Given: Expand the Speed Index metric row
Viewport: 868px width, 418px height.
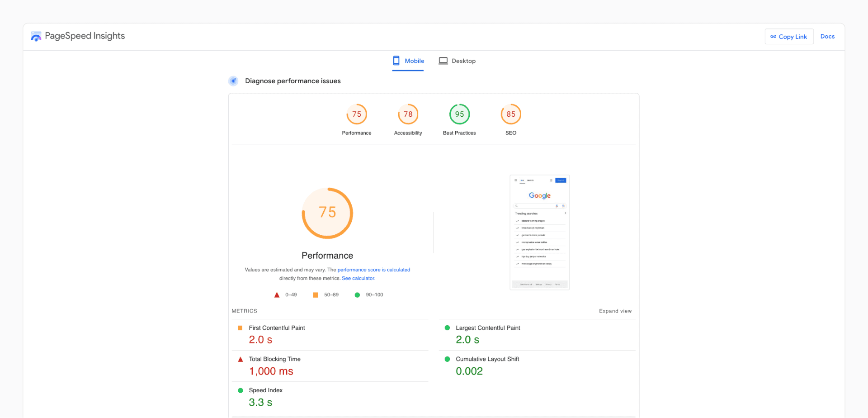Looking at the screenshot, I should pos(330,396).
